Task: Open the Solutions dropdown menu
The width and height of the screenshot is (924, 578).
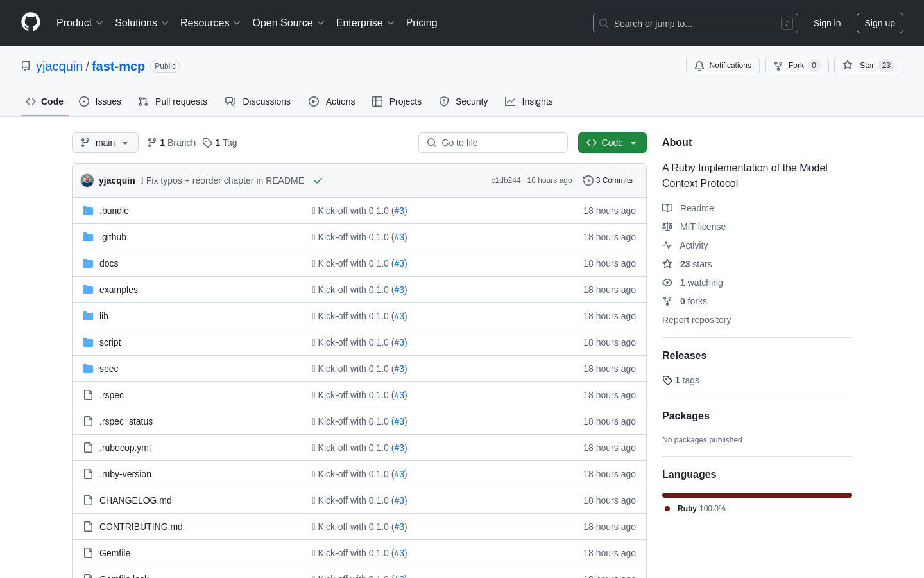Action: point(141,22)
